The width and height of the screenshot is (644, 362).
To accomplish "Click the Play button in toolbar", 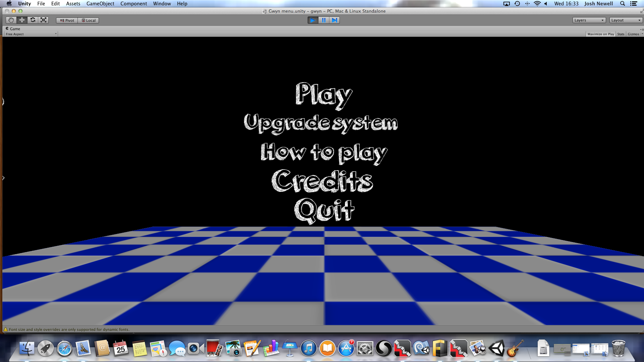I will [x=313, y=20].
